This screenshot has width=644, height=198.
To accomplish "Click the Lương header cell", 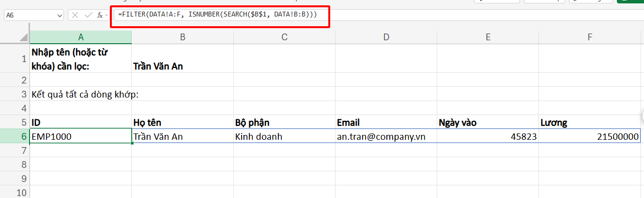I will (589, 123).
